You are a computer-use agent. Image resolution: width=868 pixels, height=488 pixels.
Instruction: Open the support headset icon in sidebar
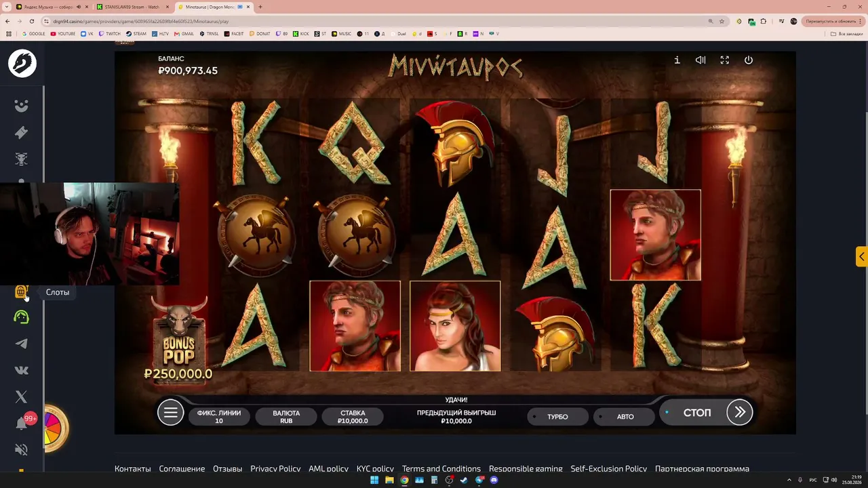click(x=21, y=317)
